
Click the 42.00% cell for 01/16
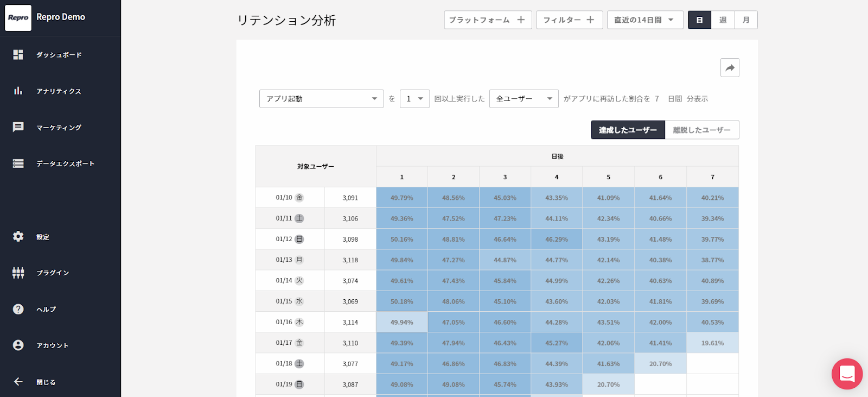(x=660, y=322)
